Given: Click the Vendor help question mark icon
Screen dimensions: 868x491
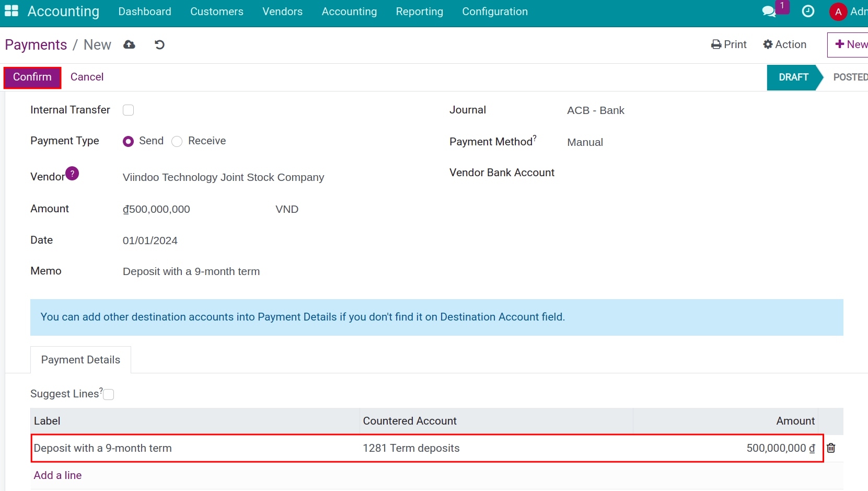Looking at the screenshot, I should (72, 174).
